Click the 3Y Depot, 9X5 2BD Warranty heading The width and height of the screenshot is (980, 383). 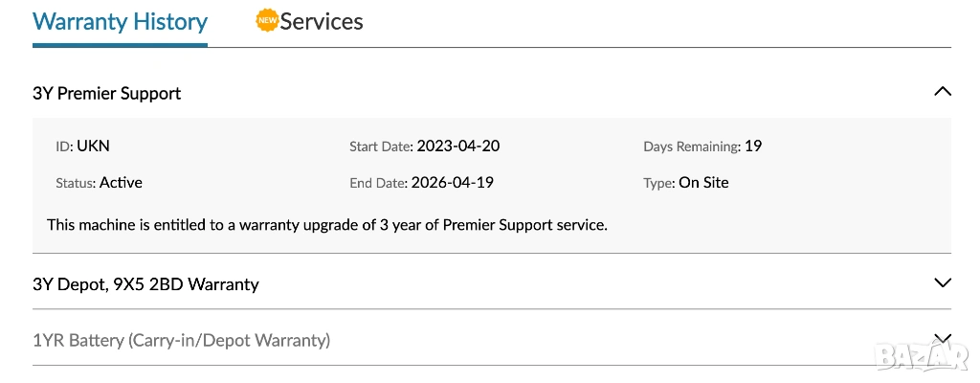tap(145, 283)
